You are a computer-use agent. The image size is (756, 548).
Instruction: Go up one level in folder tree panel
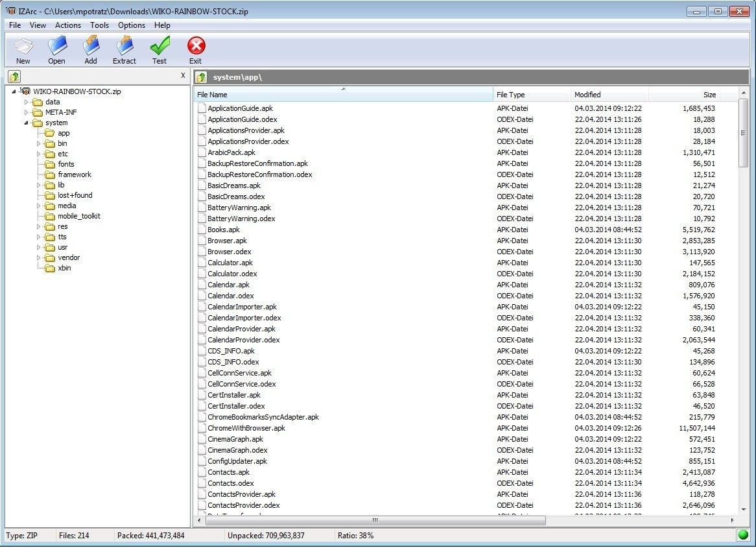(14, 77)
